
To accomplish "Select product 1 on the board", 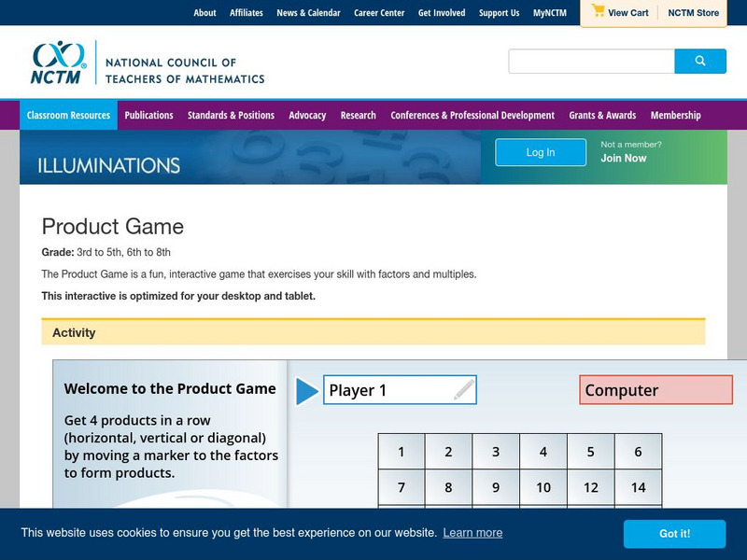I will (x=402, y=452).
